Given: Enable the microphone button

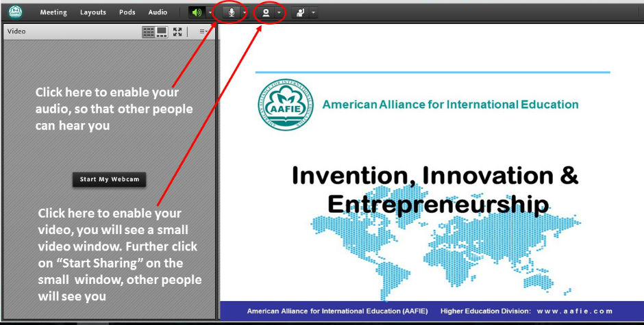Looking at the screenshot, I should [232, 13].
